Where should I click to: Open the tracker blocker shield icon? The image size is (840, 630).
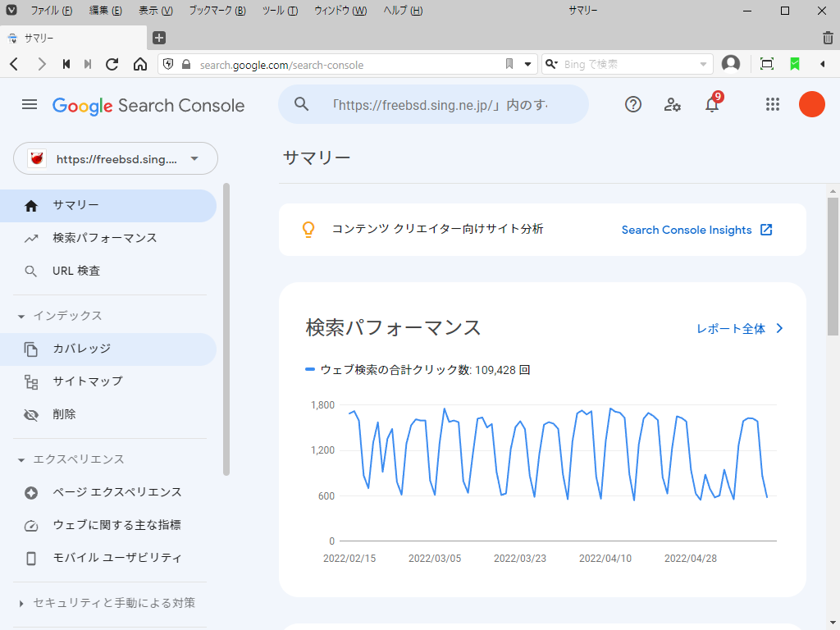point(168,64)
